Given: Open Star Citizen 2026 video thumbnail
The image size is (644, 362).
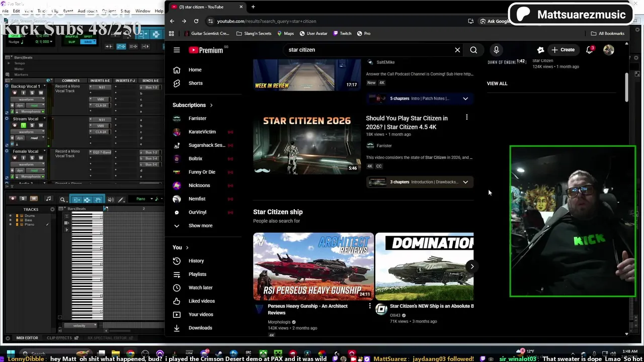Looking at the screenshot, I should [307, 144].
